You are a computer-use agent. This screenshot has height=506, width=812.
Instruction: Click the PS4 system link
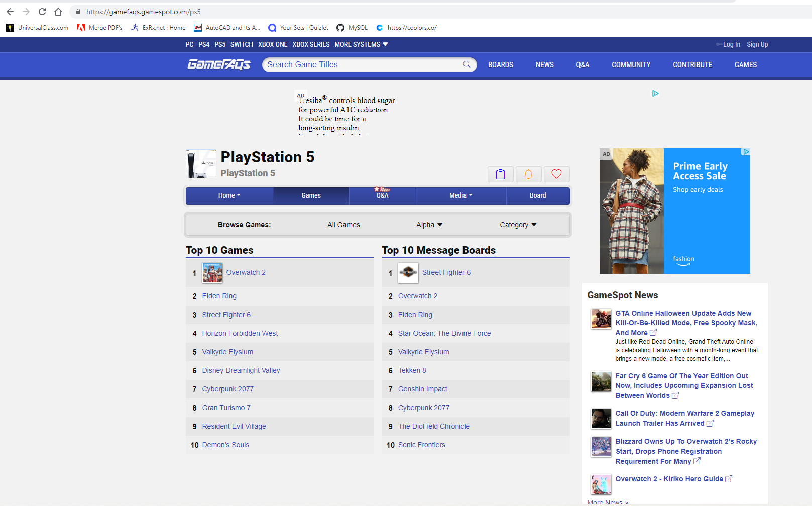point(204,44)
